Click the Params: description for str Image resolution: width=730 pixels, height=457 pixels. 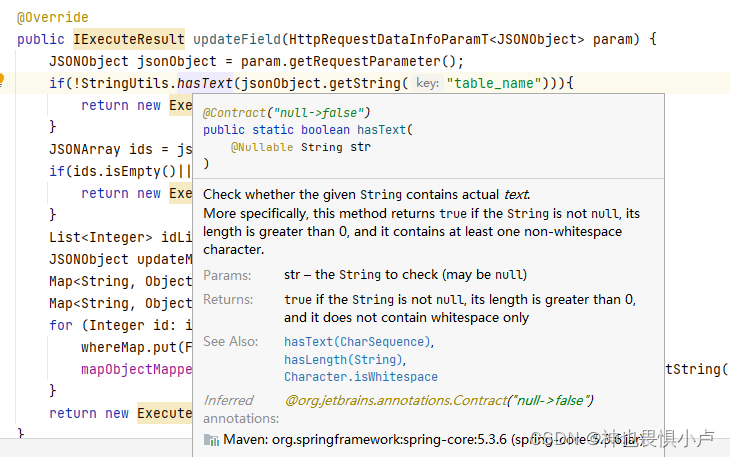click(406, 275)
